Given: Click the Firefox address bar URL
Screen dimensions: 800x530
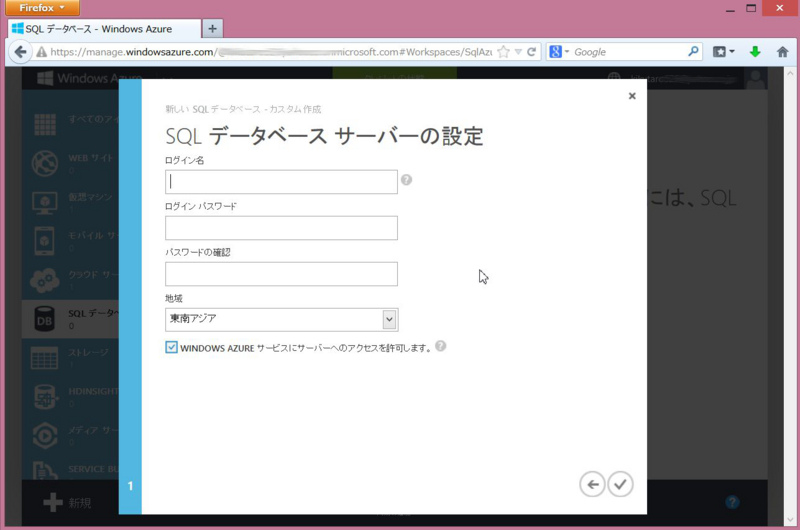Looking at the screenshot, I should coord(270,52).
